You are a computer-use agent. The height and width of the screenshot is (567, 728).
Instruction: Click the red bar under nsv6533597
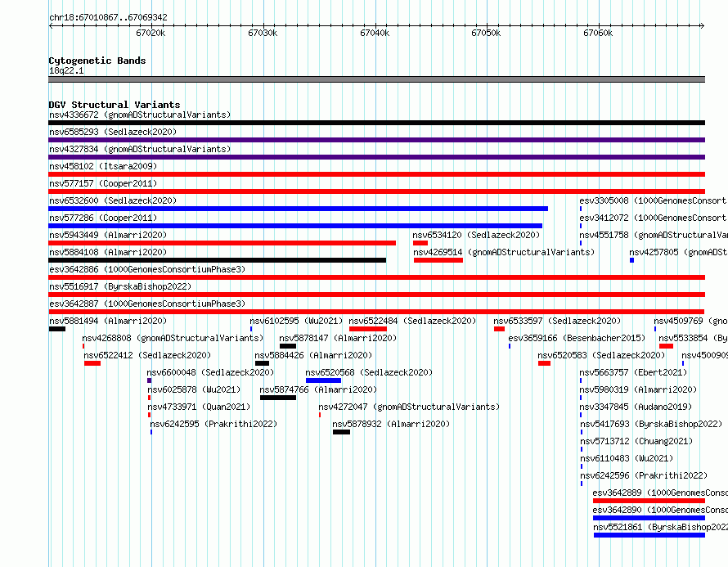[499, 329]
